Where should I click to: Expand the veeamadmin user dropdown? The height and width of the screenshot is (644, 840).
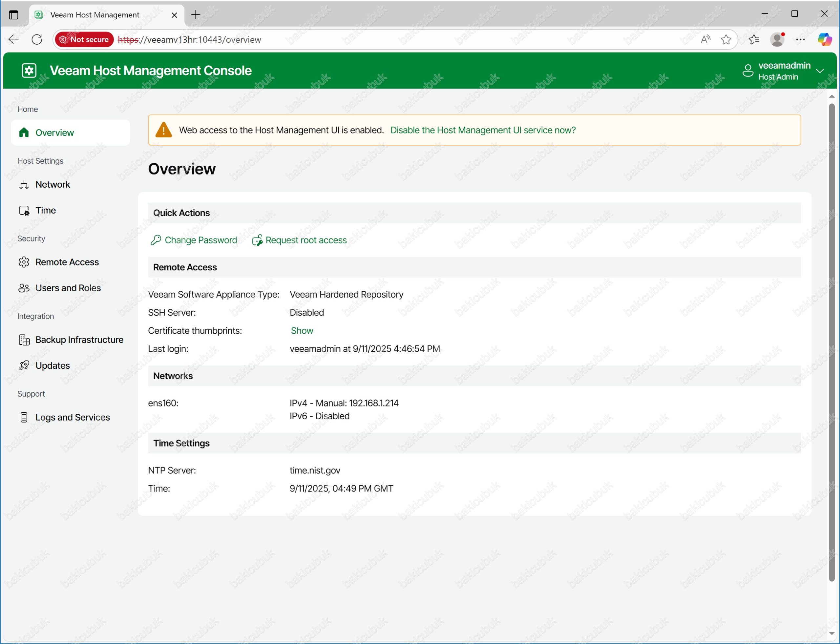[x=820, y=71]
